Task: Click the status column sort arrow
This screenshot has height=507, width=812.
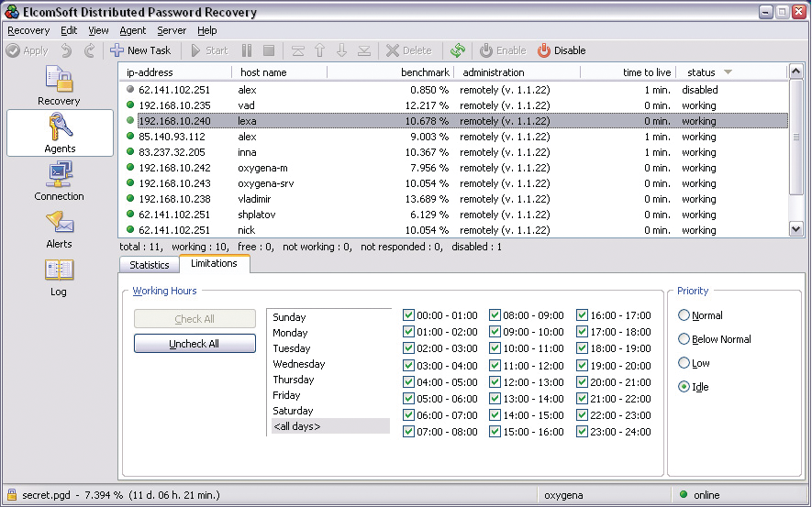Action: [729, 72]
